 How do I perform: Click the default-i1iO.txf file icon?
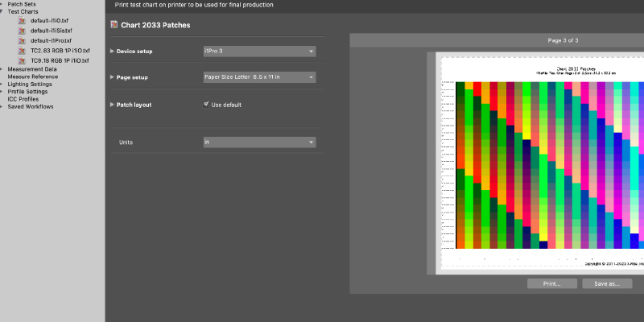(x=22, y=21)
